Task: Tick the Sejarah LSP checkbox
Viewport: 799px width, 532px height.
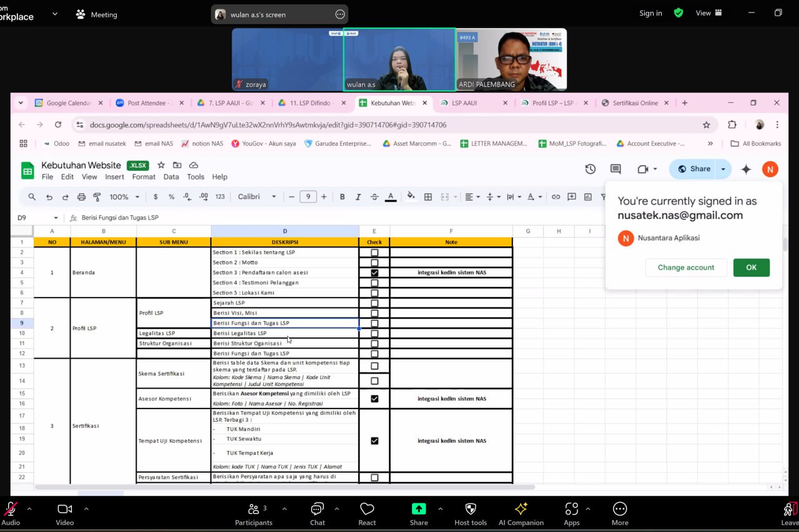Action: tap(375, 303)
